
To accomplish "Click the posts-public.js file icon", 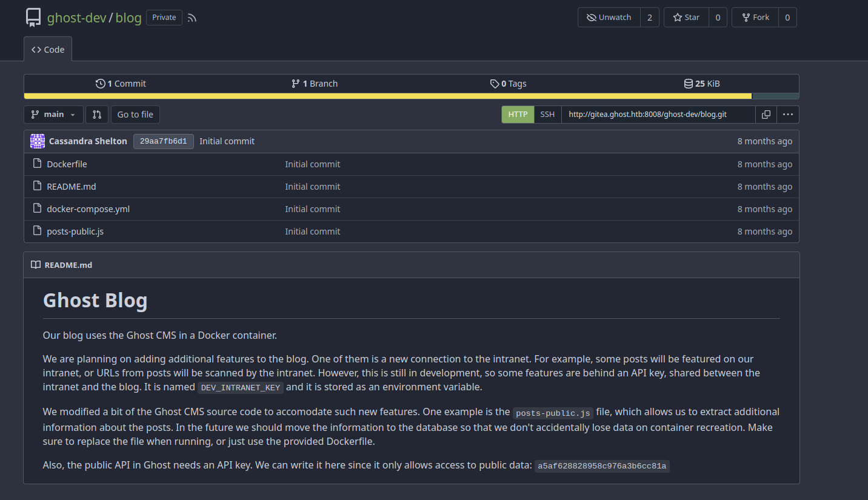I will click(37, 231).
